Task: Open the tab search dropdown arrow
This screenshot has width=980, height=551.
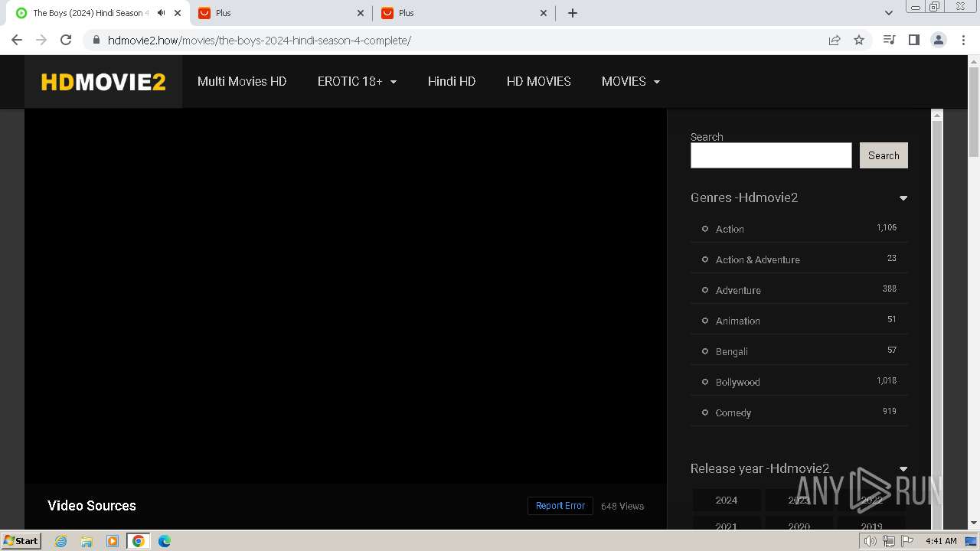Action: 889,13
